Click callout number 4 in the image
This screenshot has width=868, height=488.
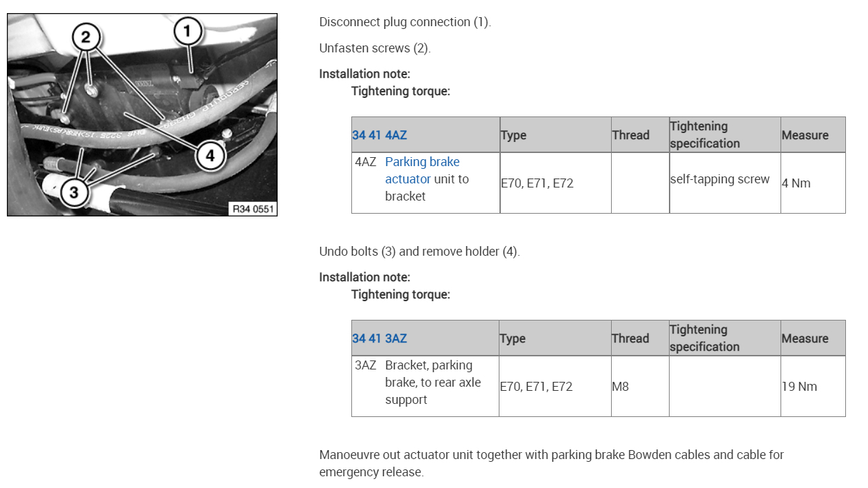(x=209, y=156)
